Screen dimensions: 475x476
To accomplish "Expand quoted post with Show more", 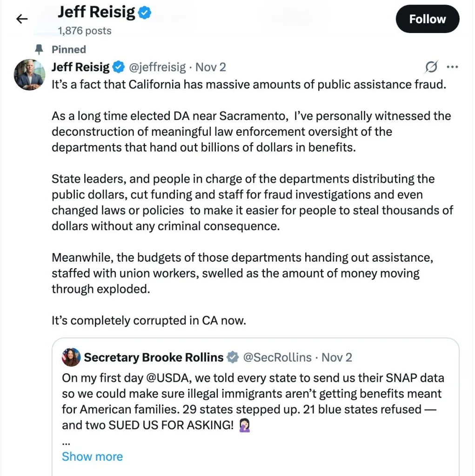I will pos(92,456).
